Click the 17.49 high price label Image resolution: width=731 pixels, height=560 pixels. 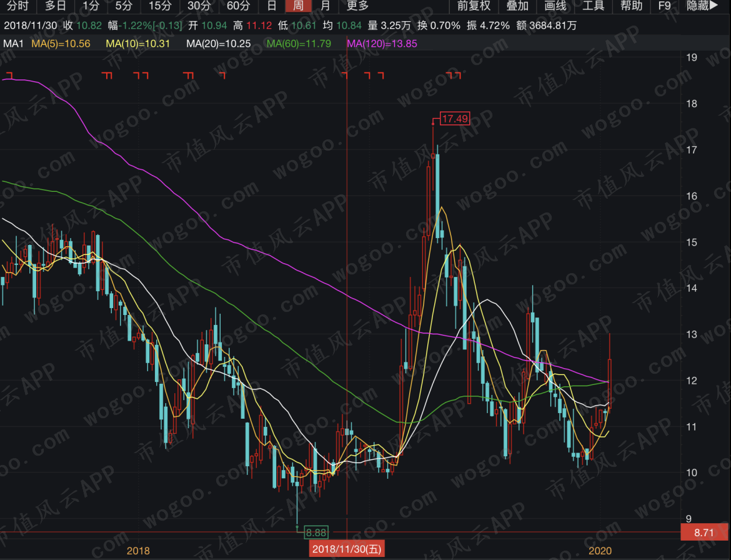pos(455,118)
